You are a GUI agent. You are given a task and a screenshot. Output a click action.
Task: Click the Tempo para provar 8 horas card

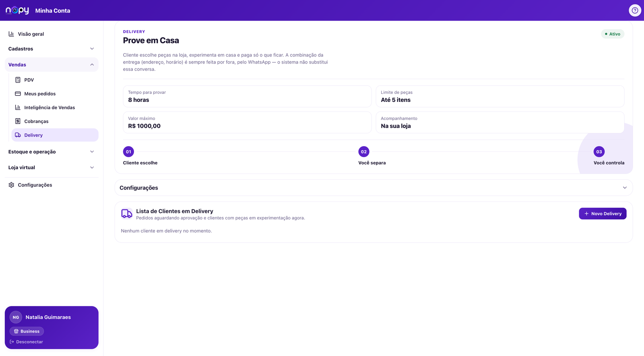(x=247, y=96)
